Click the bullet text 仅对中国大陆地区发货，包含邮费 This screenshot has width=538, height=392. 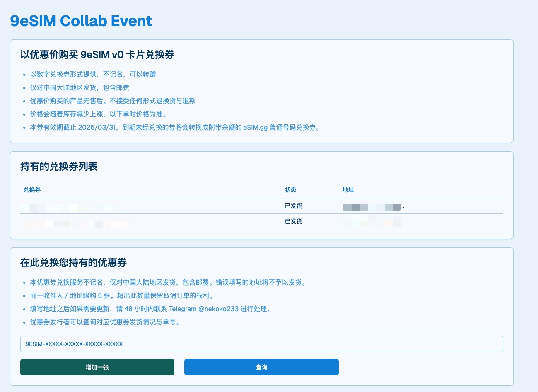[x=80, y=87]
